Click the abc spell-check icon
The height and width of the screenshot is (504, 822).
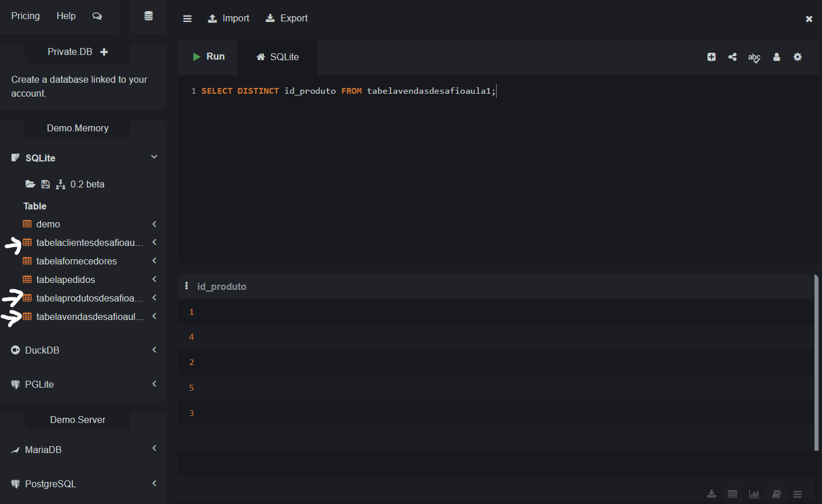click(754, 57)
